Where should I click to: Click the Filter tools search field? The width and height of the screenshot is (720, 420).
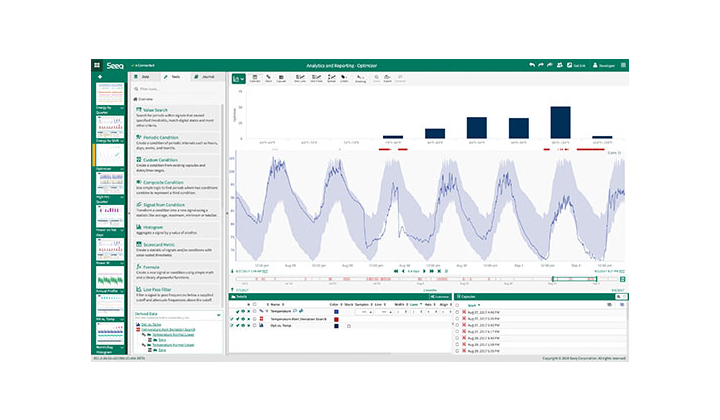(x=177, y=89)
